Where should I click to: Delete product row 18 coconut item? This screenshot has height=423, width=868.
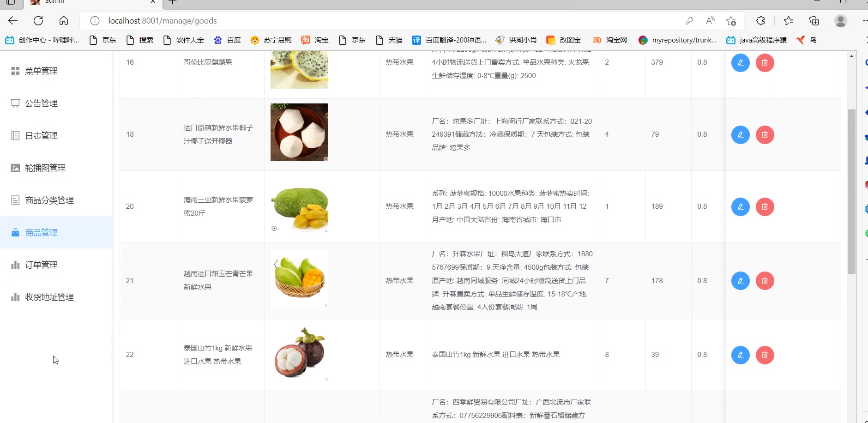[x=765, y=135]
